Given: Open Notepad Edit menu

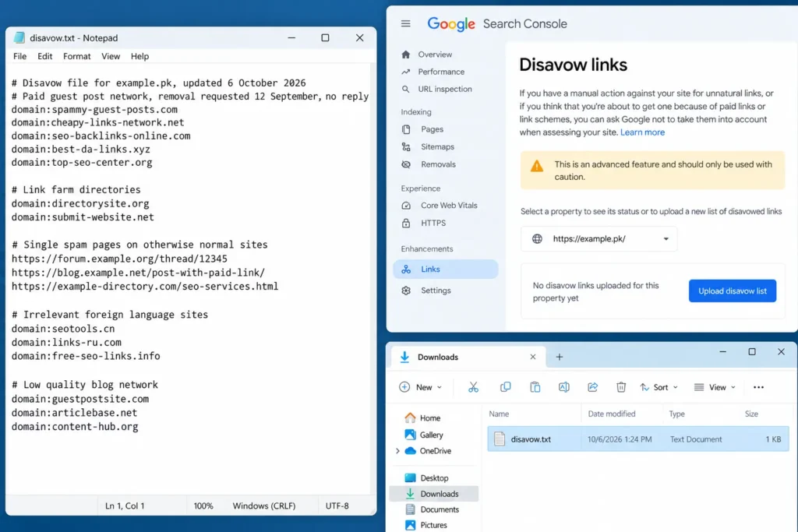Looking at the screenshot, I should (x=44, y=56).
